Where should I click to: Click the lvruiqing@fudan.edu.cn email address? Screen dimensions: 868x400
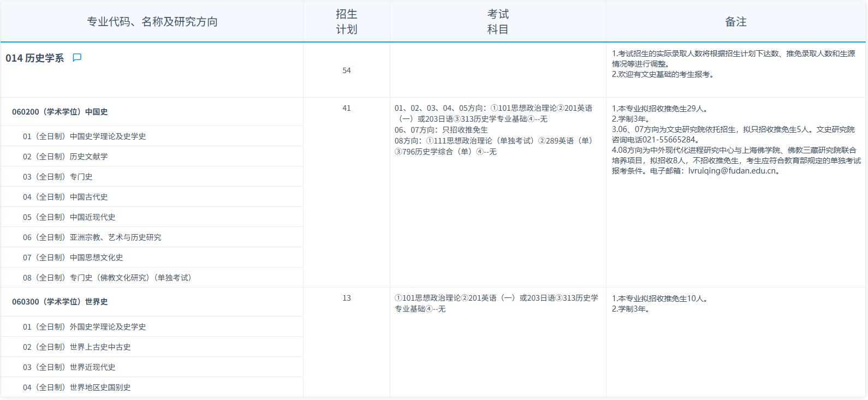(x=732, y=171)
